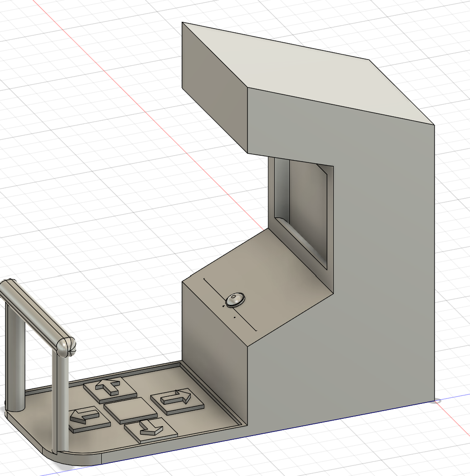Select the overhanging marquee front face

[214, 88]
